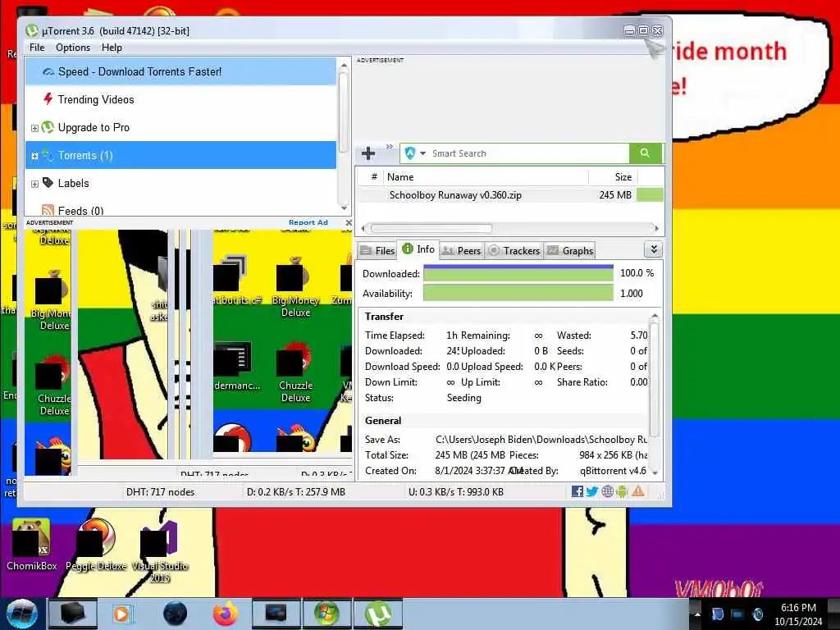Switch to the Files tab
The width and height of the screenshot is (840, 630).
coord(378,251)
